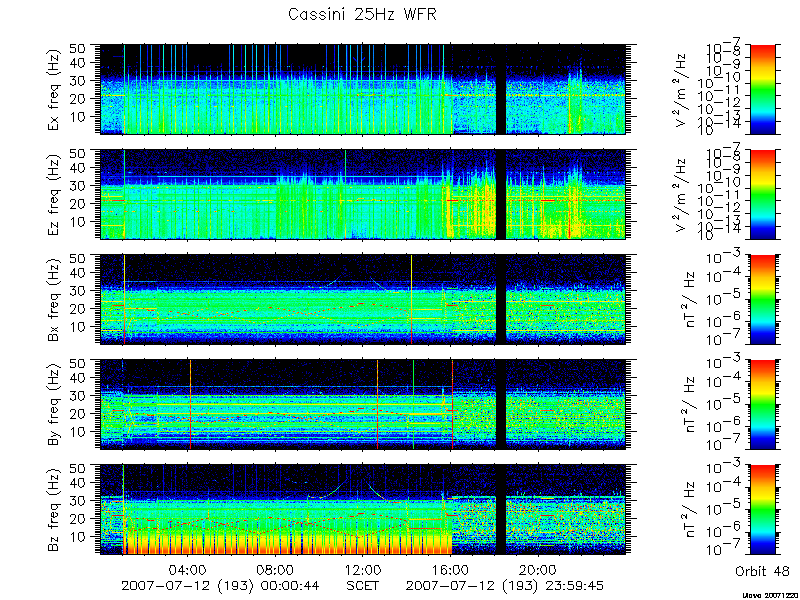Click the Cassini 25Hz WFR title
The image size is (800, 600).
(x=362, y=14)
